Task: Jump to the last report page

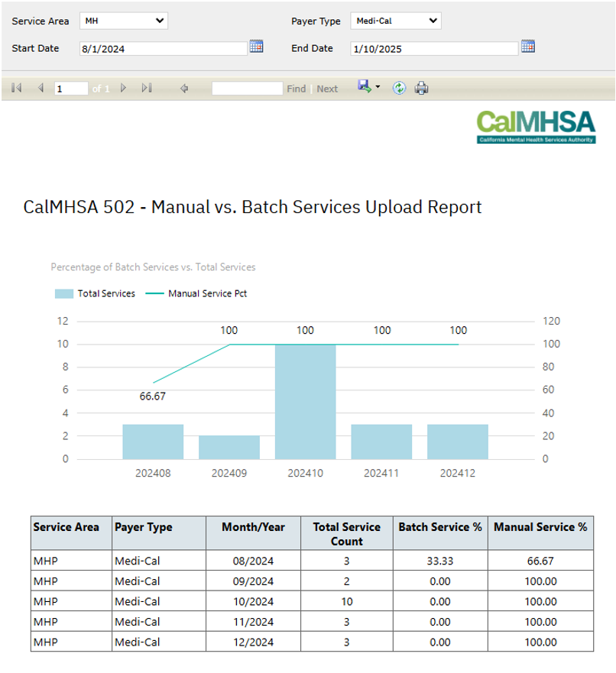Action: click(147, 88)
